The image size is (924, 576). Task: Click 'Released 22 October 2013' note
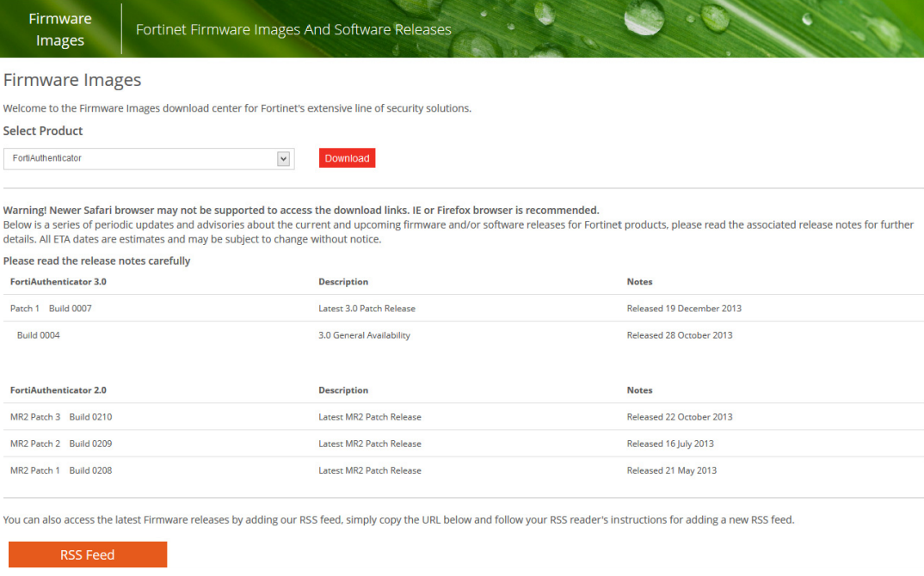pyautogui.click(x=680, y=417)
